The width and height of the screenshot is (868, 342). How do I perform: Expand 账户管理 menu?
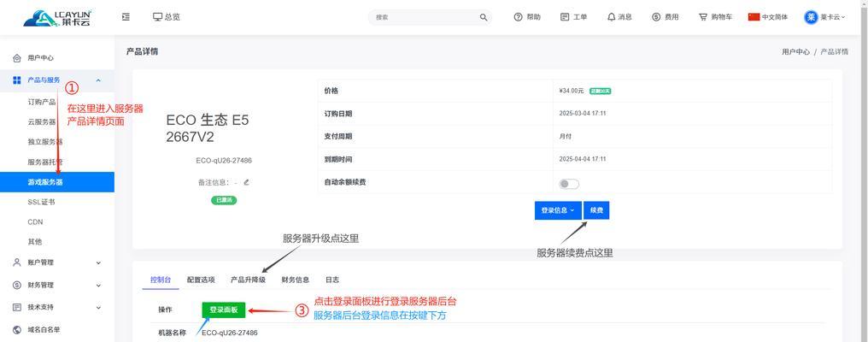[x=57, y=262]
